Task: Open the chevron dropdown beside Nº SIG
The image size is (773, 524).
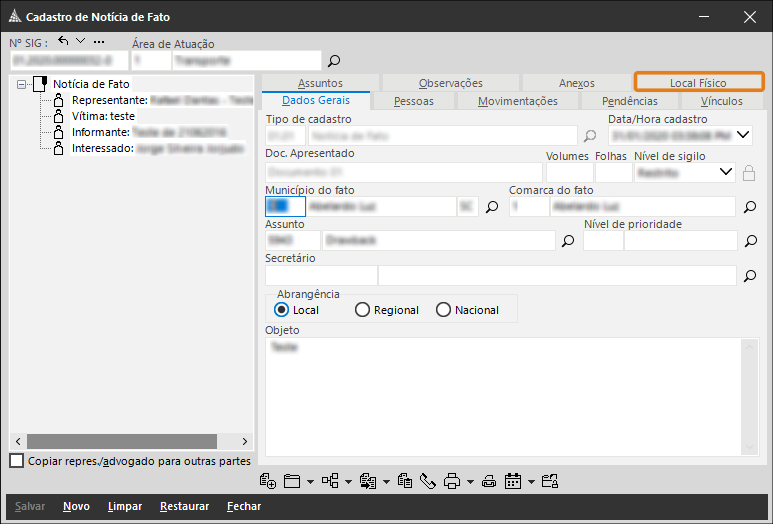Action: coord(80,41)
